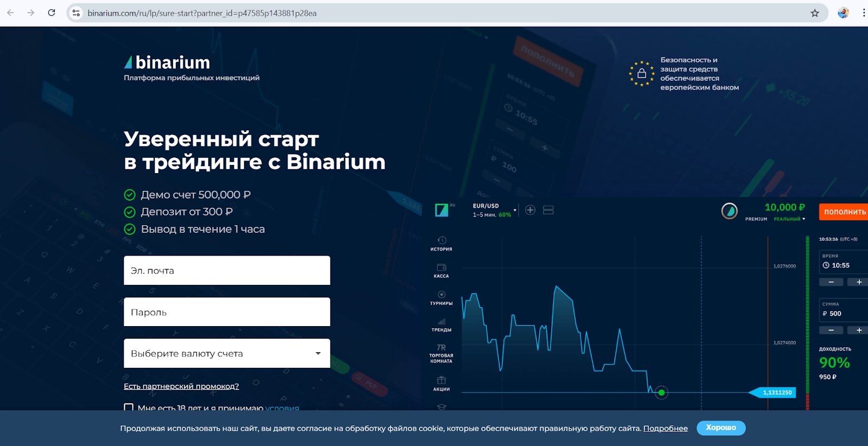The width and height of the screenshot is (868, 446).
Task: Go forward in the browser
Action: pos(31,12)
